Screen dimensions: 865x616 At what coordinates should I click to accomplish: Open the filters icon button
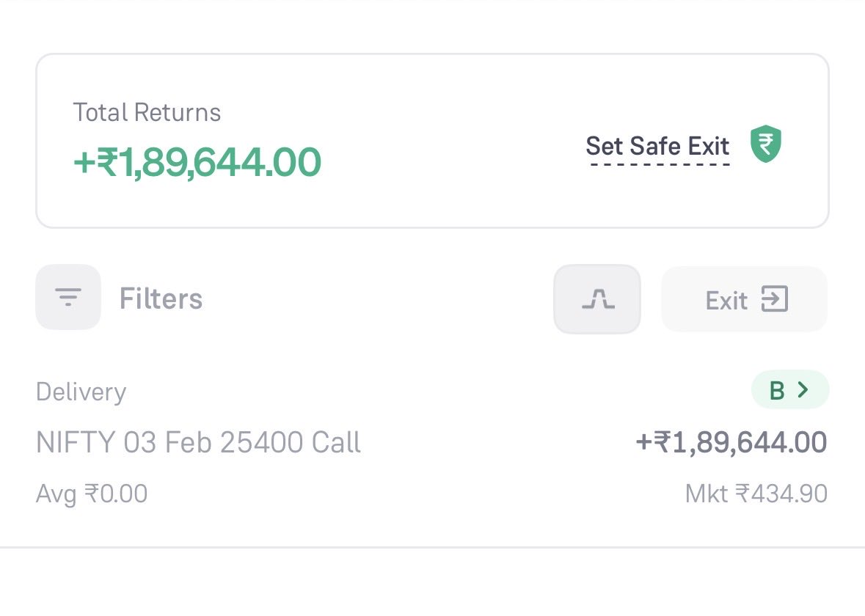68,297
